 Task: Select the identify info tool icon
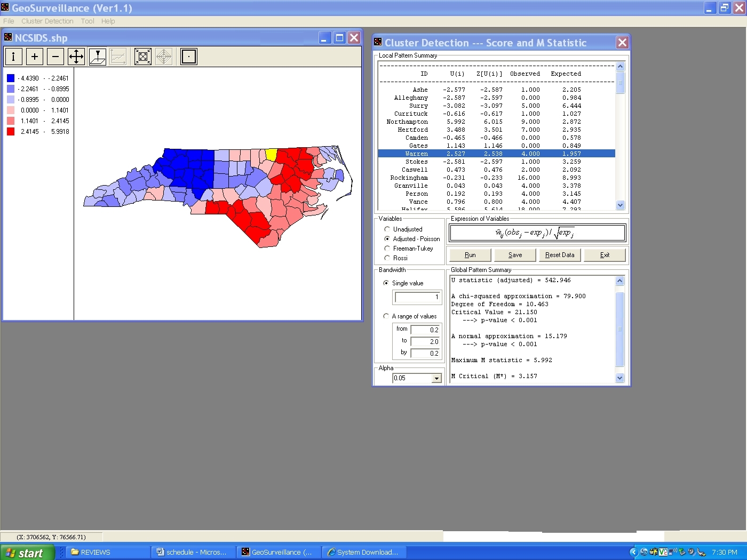click(x=13, y=57)
